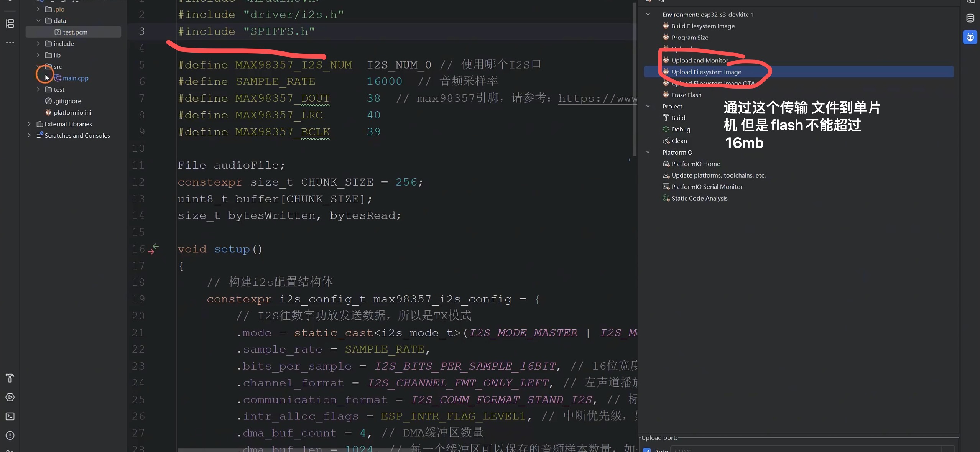Run Update platforms, toolchains, etc.
This screenshot has height=452, width=980.
pos(718,176)
